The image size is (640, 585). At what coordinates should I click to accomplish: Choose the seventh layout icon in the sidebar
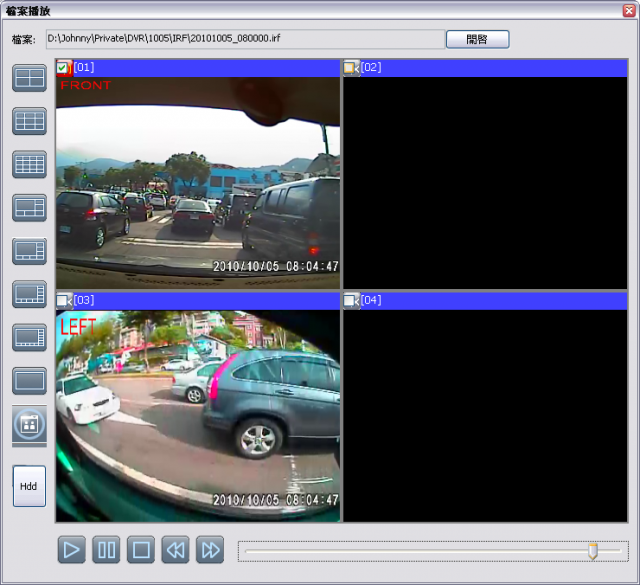29,338
